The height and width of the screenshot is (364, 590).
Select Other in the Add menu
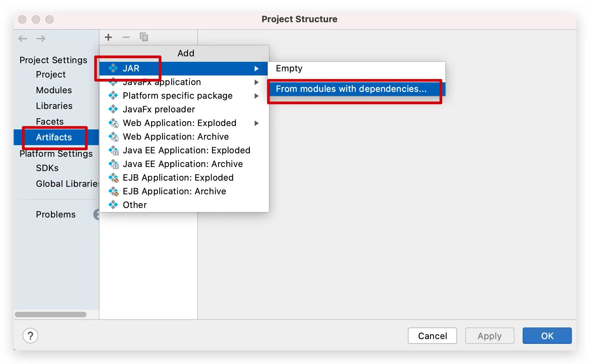135,205
